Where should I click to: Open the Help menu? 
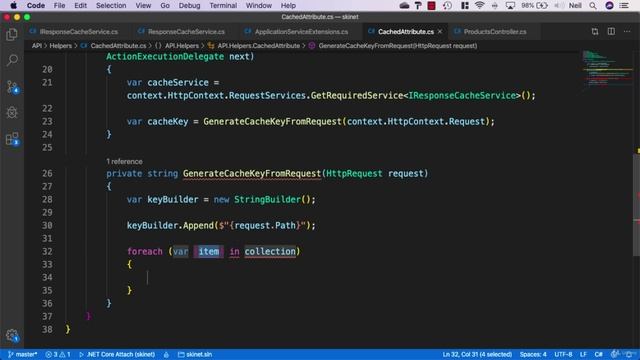(288, 5)
